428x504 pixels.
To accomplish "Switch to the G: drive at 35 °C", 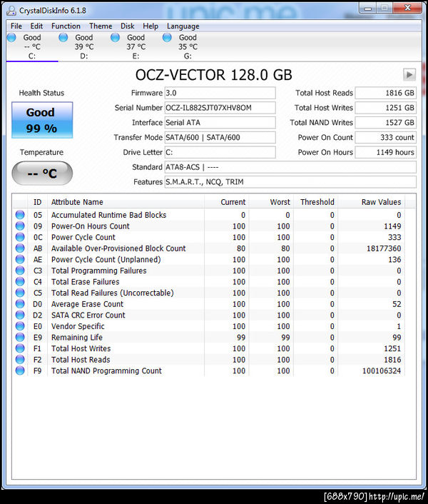I will [x=188, y=46].
